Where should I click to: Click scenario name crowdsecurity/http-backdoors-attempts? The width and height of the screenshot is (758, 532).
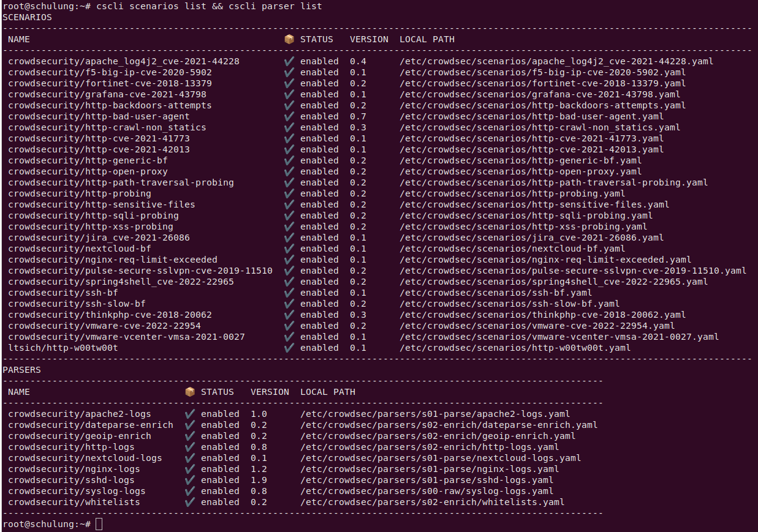tap(110, 105)
